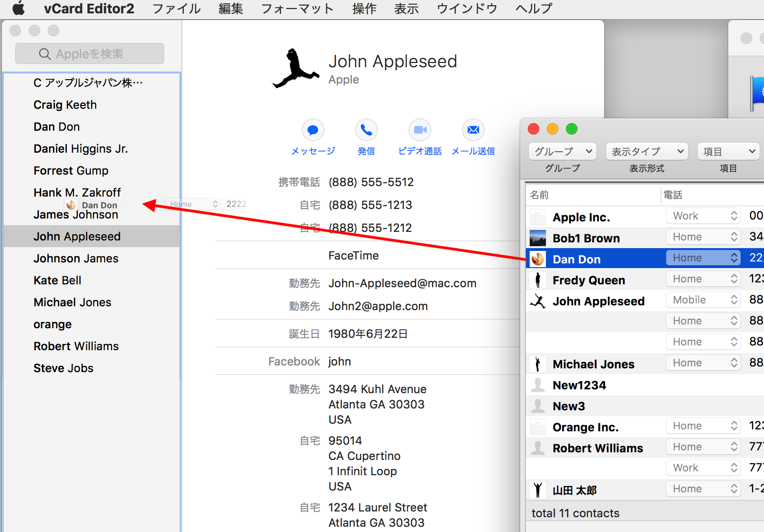Open the Work phone type popup under Robert Williams
The image size is (764, 532).
tap(703, 468)
